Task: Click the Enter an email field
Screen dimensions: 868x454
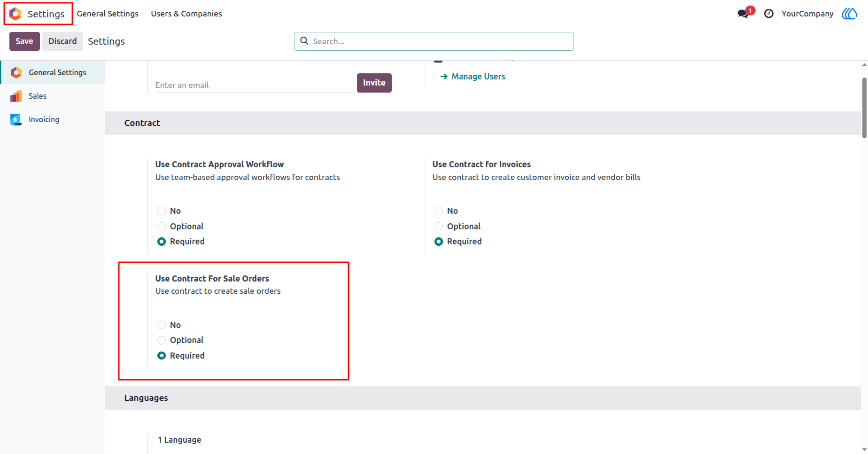Action: [x=256, y=85]
